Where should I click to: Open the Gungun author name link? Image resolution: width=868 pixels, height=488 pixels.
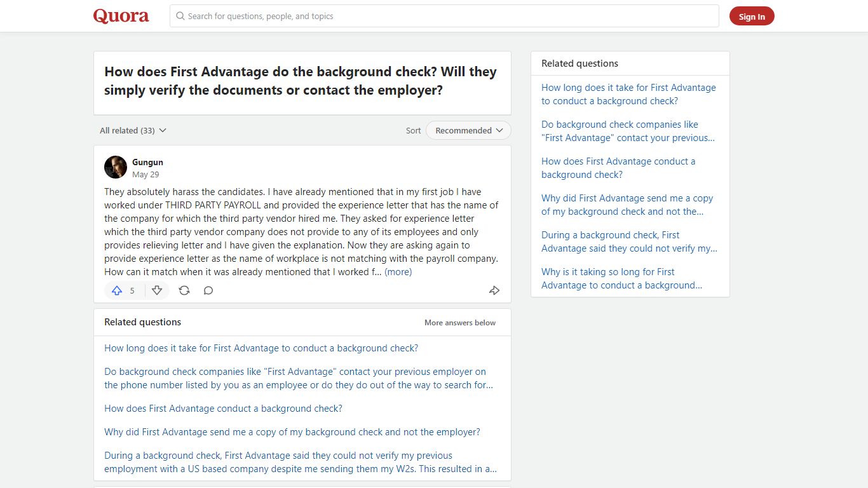pyautogui.click(x=147, y=162)
